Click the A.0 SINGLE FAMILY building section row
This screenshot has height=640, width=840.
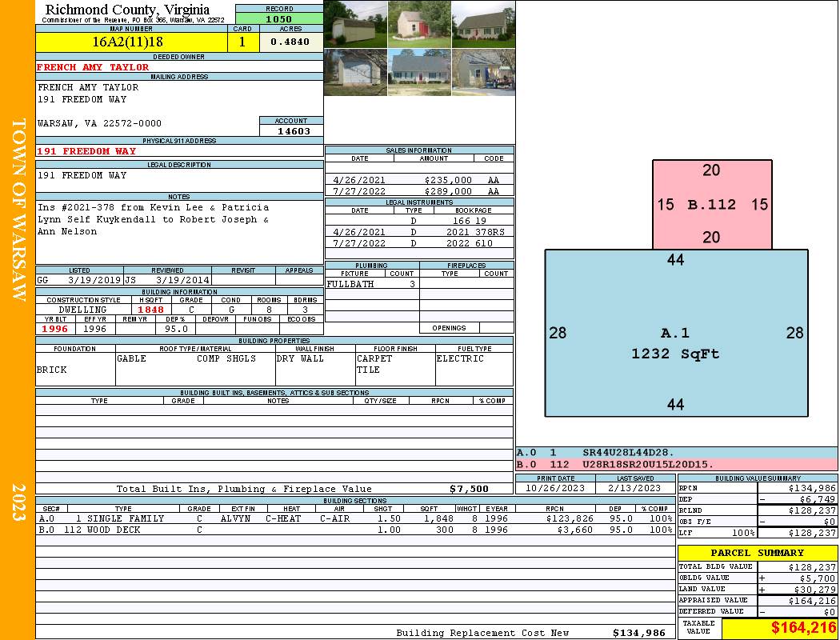pyautogui.click(x=355, y=518)
